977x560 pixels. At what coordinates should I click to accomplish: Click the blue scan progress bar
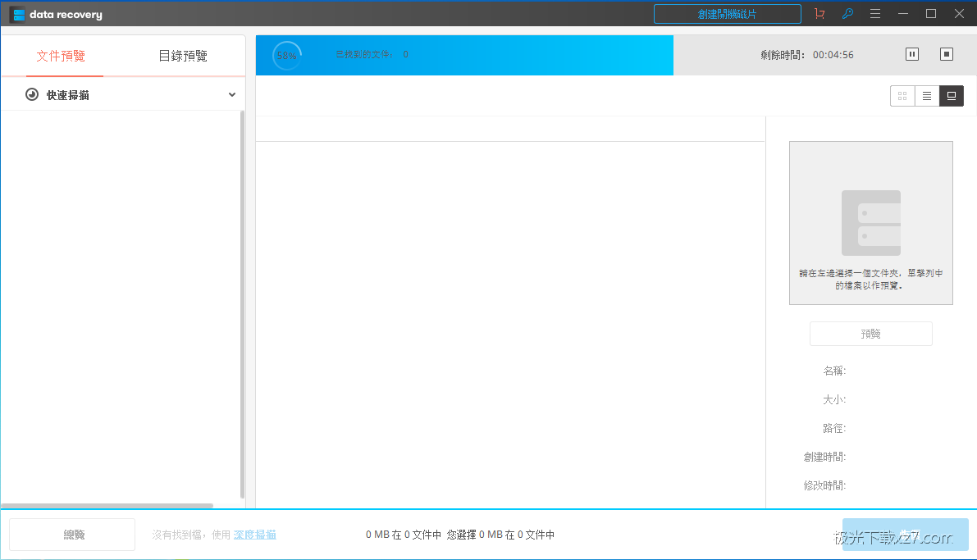464,55
